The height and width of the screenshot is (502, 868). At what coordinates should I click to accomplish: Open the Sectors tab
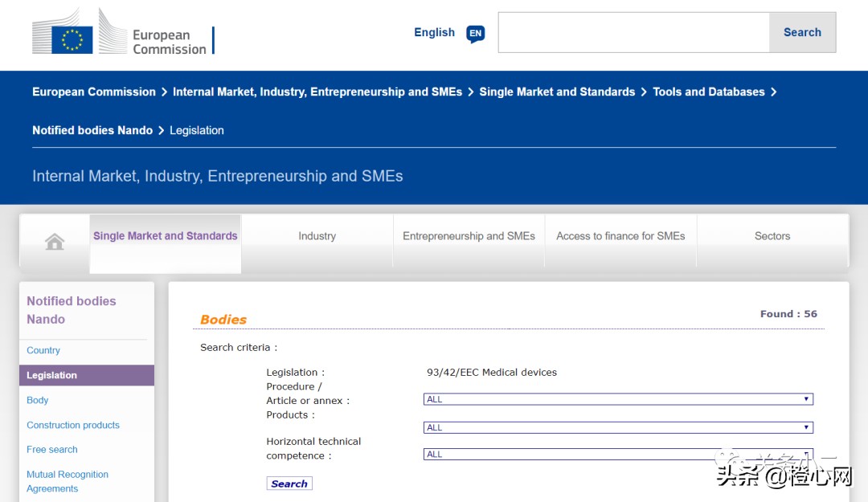(x=772, y=236)
